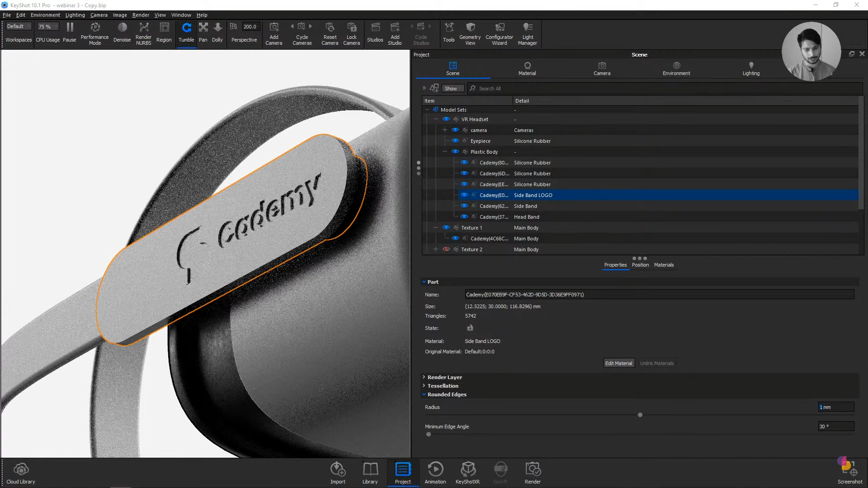Viewport: 868px width, 488px height.
Task: Adjust the Radius slider handle
Action: click(x=640, y=415)
